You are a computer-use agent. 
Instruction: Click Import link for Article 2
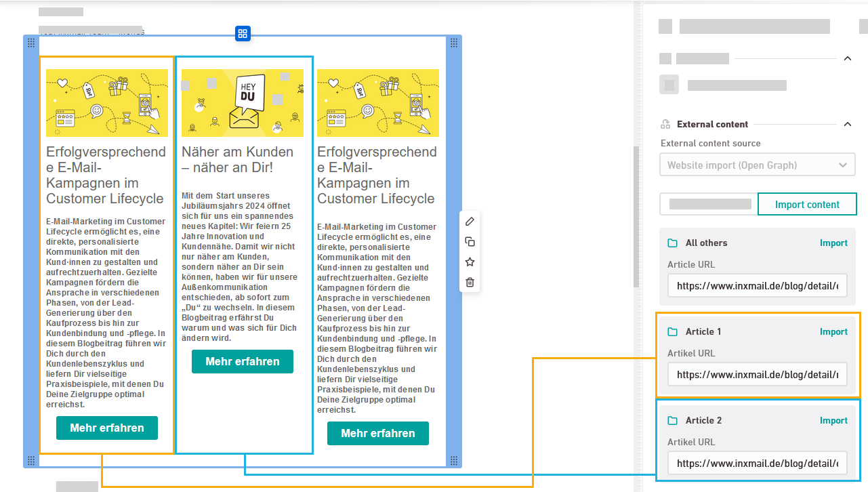point(833,421)
